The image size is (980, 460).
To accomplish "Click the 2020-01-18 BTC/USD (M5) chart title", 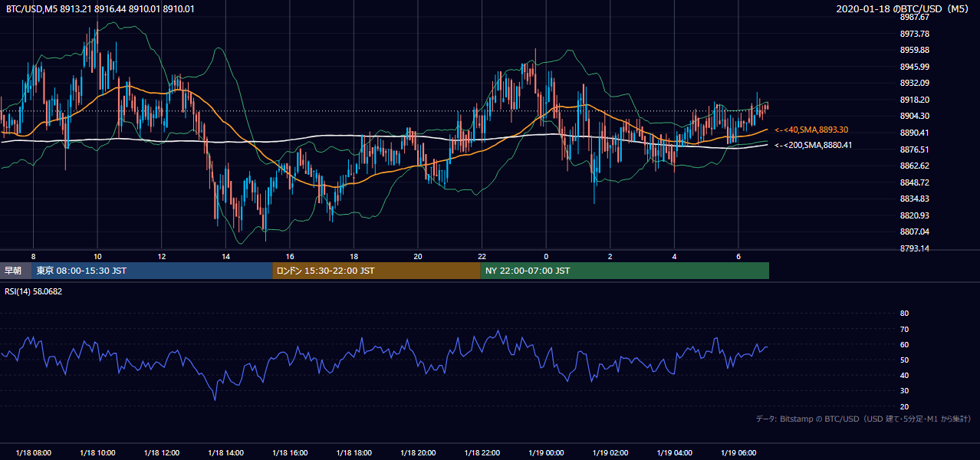I will (x=904, y=9).
